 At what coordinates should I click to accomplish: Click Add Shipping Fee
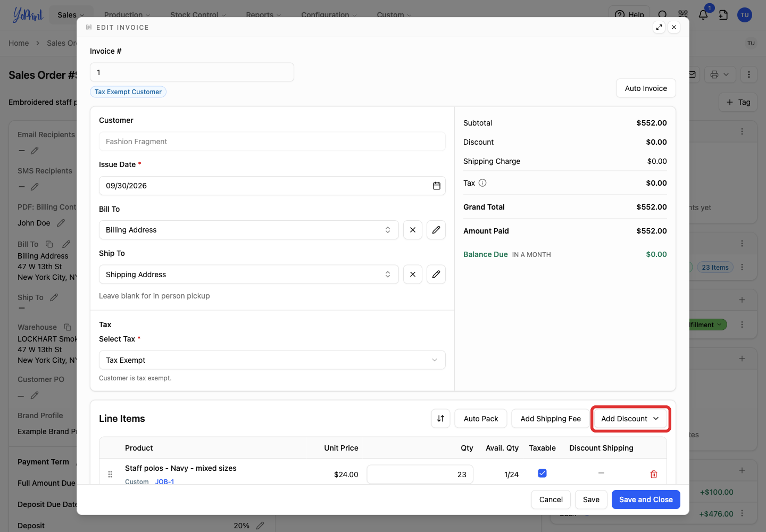pyautogui.click(x=551, y=419)
